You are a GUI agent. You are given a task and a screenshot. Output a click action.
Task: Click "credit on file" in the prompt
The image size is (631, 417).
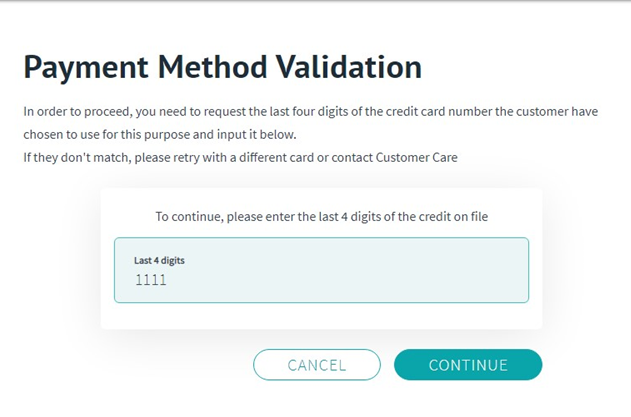(x=453, y=217)
